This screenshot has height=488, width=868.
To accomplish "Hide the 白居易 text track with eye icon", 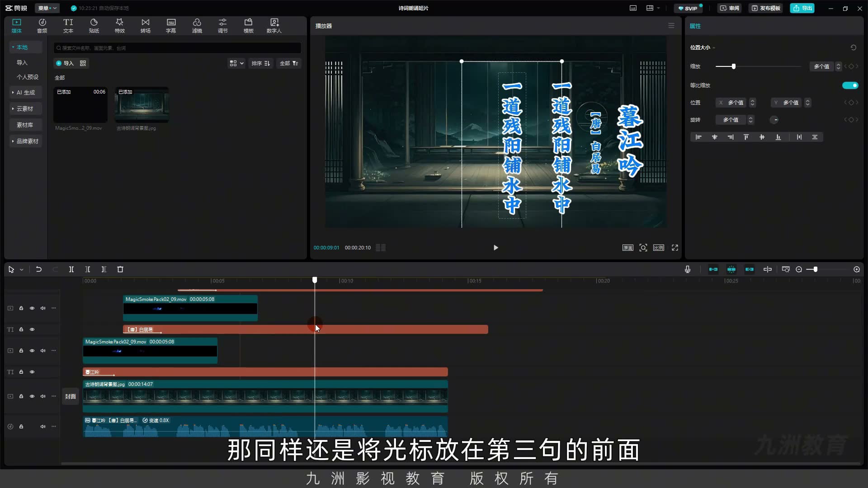I will click(x=32, y=329).
